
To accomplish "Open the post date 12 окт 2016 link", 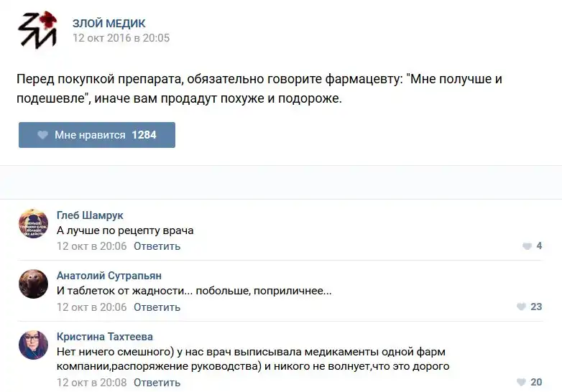I will (121, 38).
